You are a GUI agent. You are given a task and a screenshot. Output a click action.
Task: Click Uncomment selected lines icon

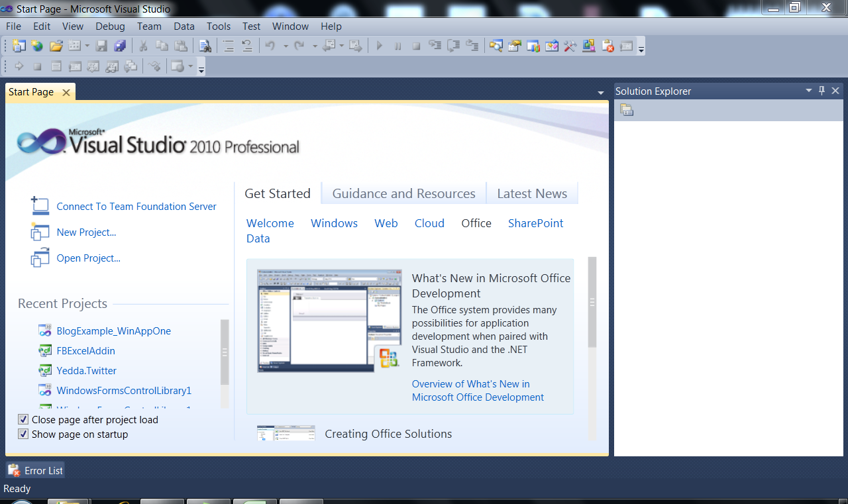tap(246, 46)
